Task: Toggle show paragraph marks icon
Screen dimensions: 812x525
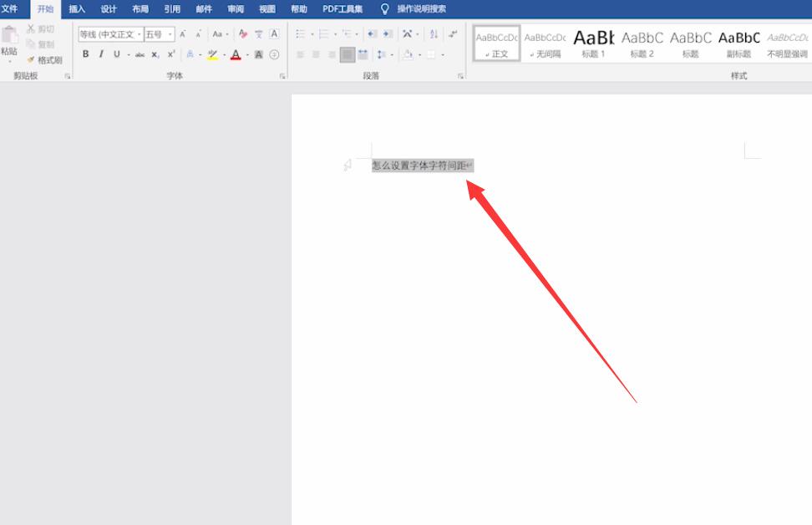Action: 453,34
